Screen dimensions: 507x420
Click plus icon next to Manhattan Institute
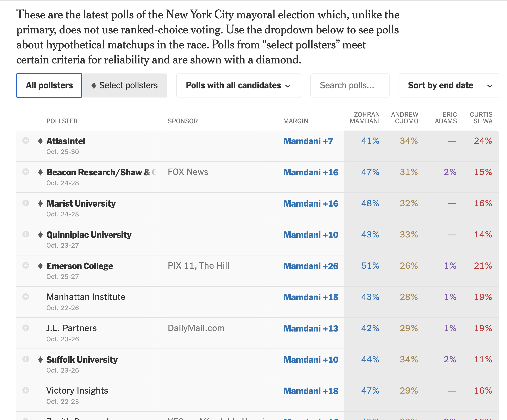click(26, 297)
